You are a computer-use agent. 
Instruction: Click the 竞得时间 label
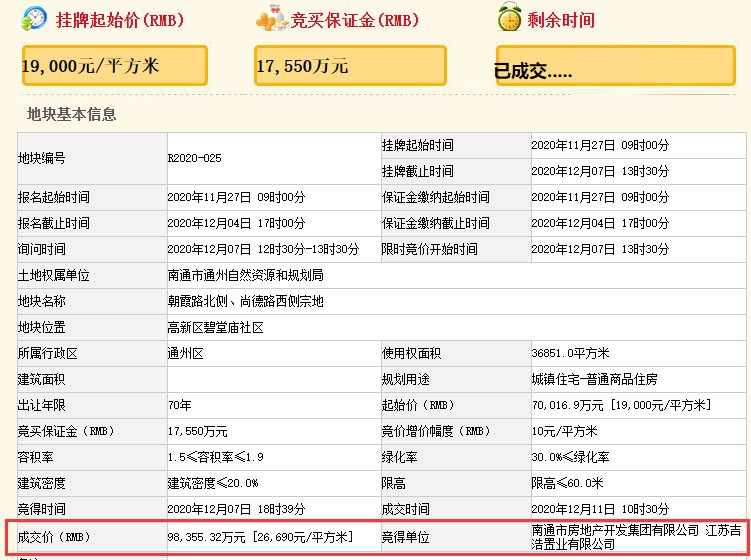[42, 509]
